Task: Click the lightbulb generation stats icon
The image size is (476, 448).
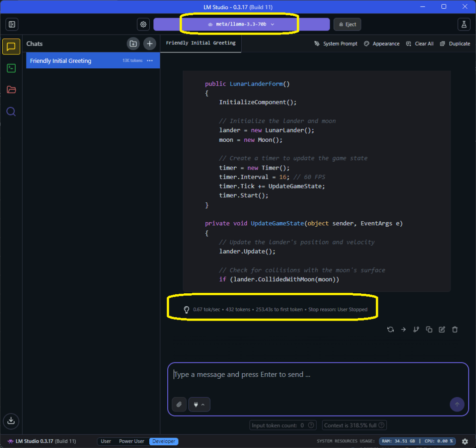Action: (186, 310)
